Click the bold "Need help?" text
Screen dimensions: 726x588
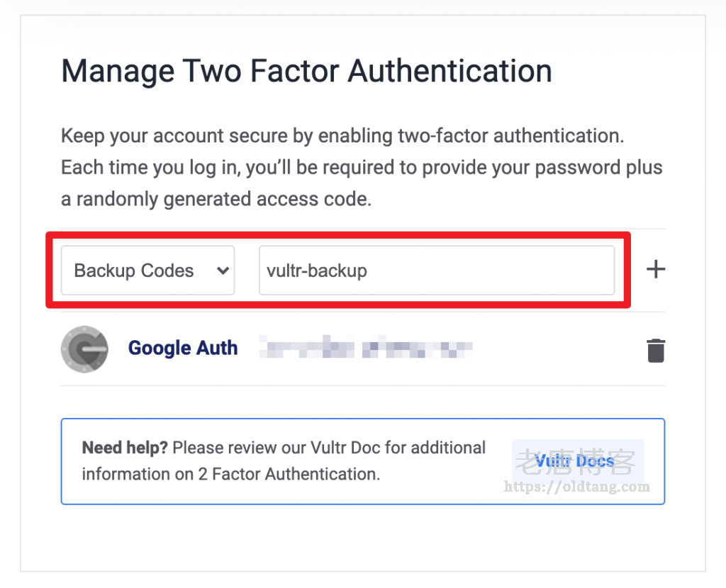[x=125, y=448]
